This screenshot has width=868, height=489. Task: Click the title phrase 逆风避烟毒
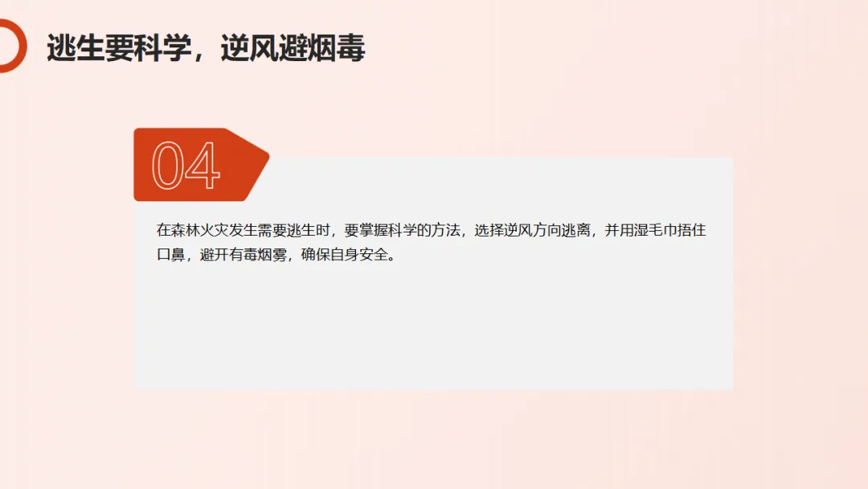coord(293,47)
